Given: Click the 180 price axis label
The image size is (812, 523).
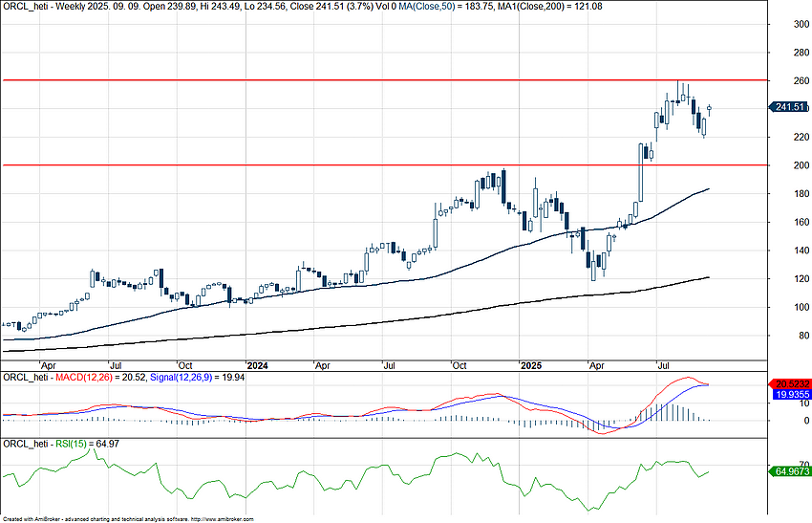Looking at the screenshot, I should click(x=801, y=194).
